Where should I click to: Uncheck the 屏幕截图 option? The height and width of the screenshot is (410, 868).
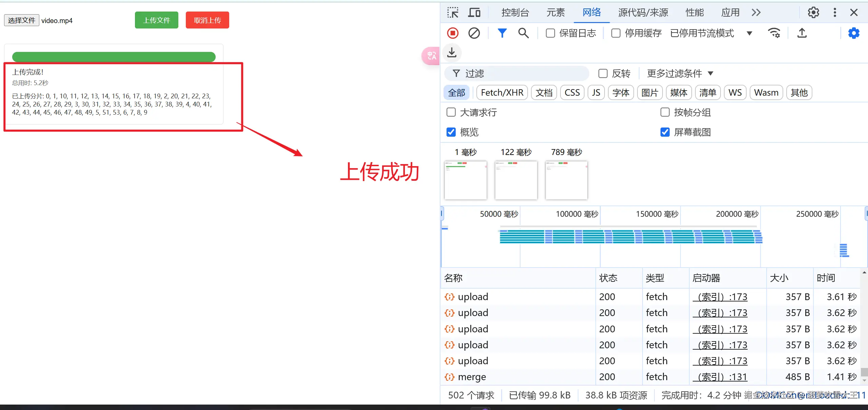(x=665, y=132)
